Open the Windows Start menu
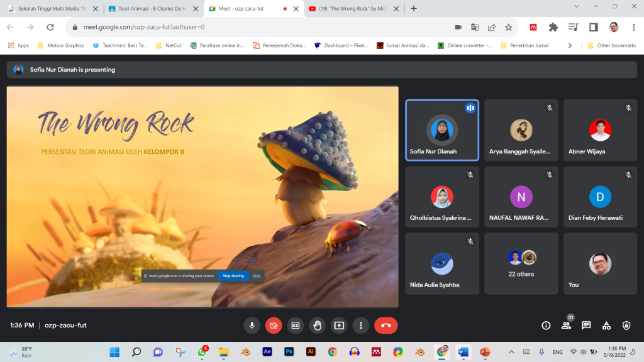The width and height of the screenshot is (644, 362). (x=114, y=352)
